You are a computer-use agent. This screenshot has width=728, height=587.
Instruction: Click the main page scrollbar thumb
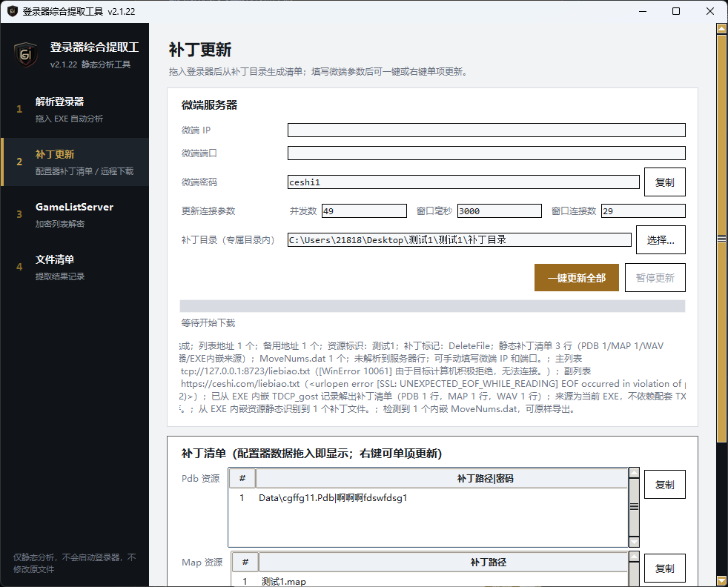click(721, 238)
